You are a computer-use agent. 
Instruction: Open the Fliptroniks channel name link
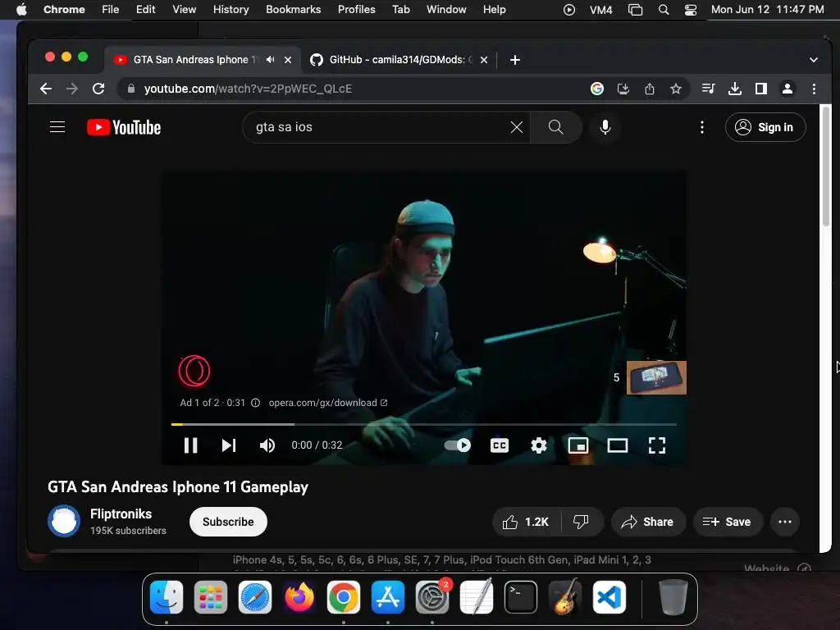click(x=121, y=514)
